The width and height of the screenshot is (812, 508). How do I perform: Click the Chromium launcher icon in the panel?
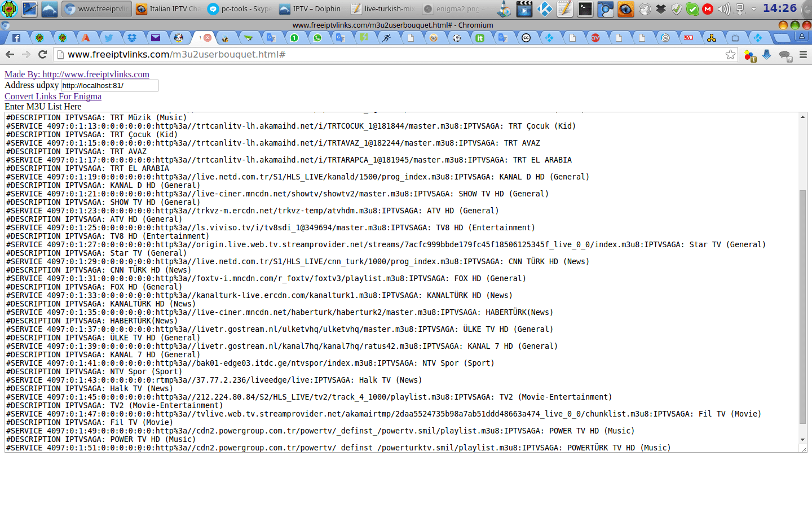pyautogui.click(x=606, y=8)
